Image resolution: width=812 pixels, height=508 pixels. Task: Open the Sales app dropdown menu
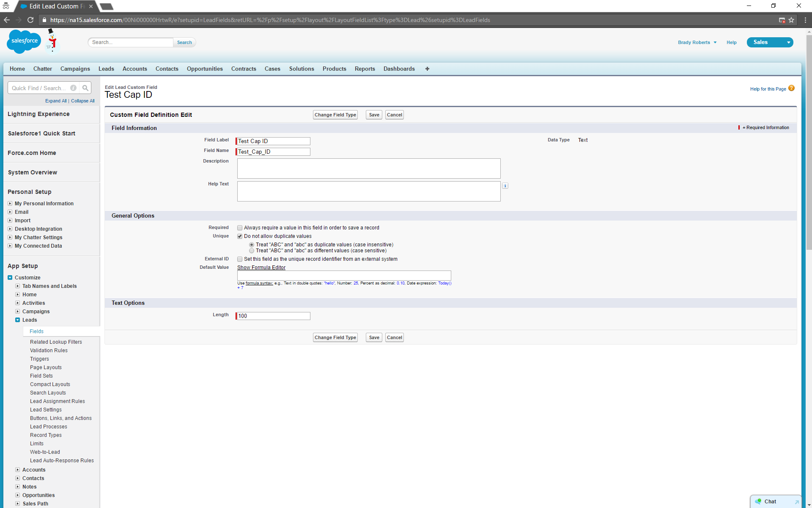[x=788, y=42]
